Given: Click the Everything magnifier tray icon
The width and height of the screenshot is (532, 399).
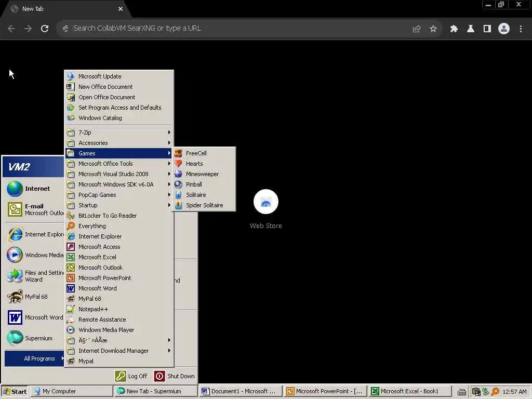Looking at the screenshot, I should pos(495,392).
